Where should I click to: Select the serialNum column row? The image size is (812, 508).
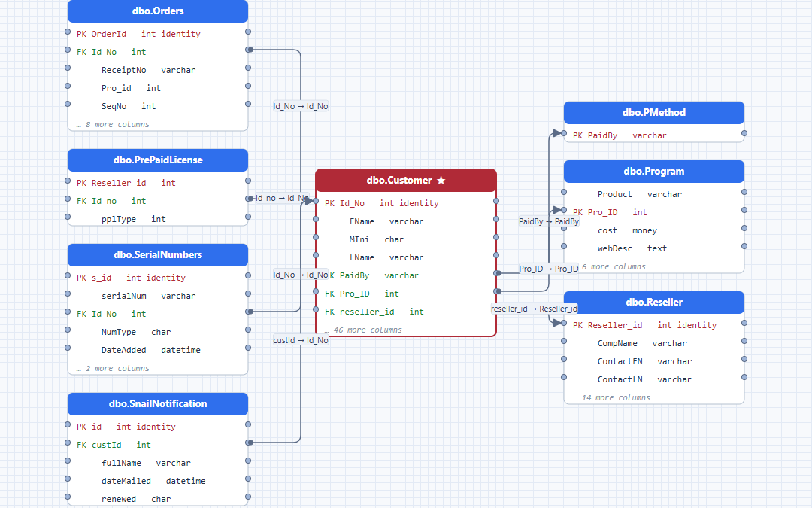(158, 296)
